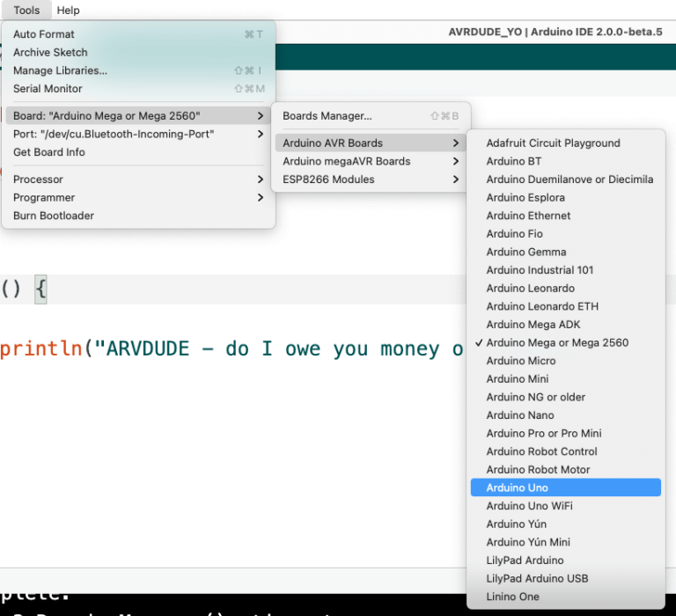Screen dimensions: 676x616
Task: Open the Tools menu
Action: tap(26, 10)
